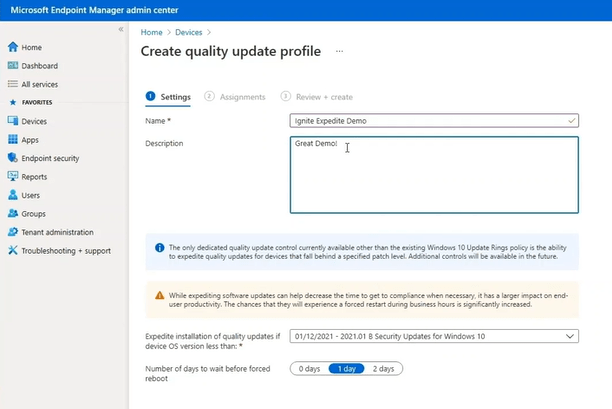Screen dimensions: 612x409
Task: Click inside the Description text area
Action: tap(434, 174)
